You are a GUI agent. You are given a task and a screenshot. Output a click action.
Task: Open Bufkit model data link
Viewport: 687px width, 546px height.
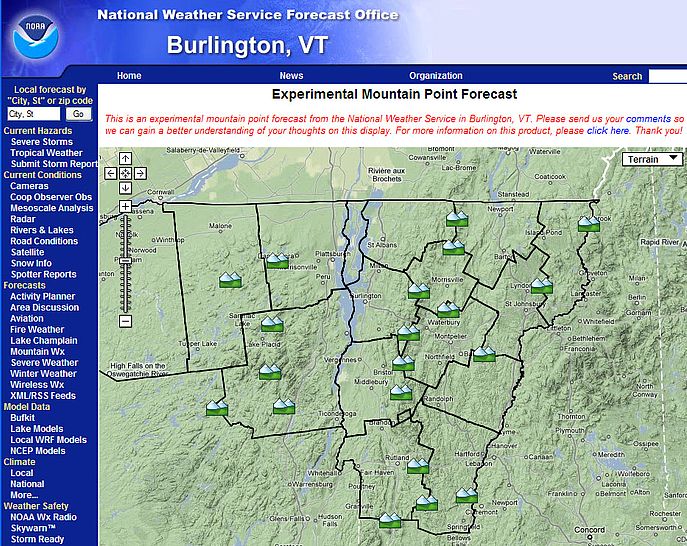22,418
